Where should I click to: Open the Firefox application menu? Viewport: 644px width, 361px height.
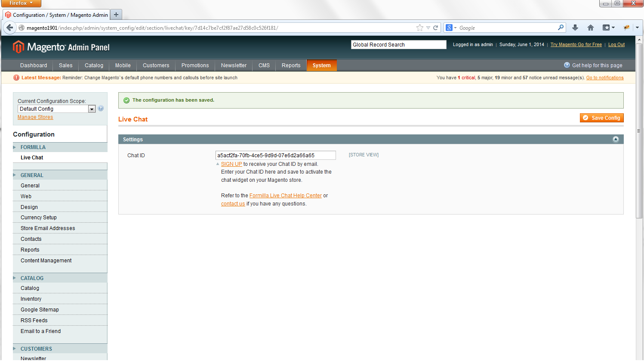(x=21, y=3)
